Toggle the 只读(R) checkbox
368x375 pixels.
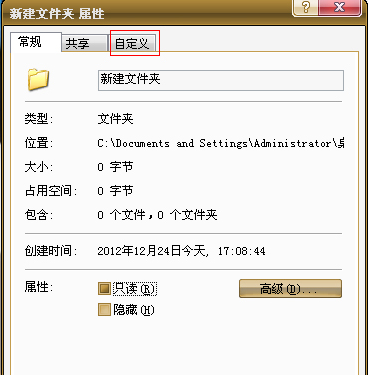point(104,289)
